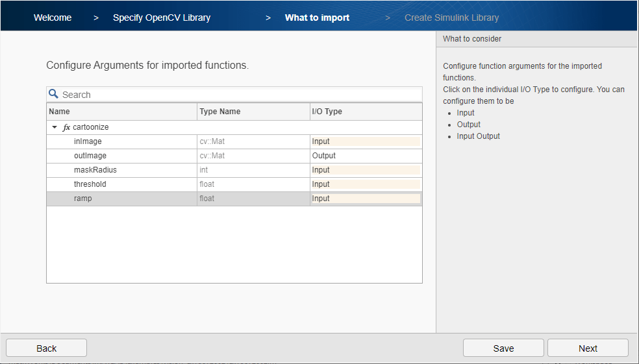This screenshot has width=639, height=364.
Task: Open I/O Type dropdown for threshold
Action: coord(366,184)
